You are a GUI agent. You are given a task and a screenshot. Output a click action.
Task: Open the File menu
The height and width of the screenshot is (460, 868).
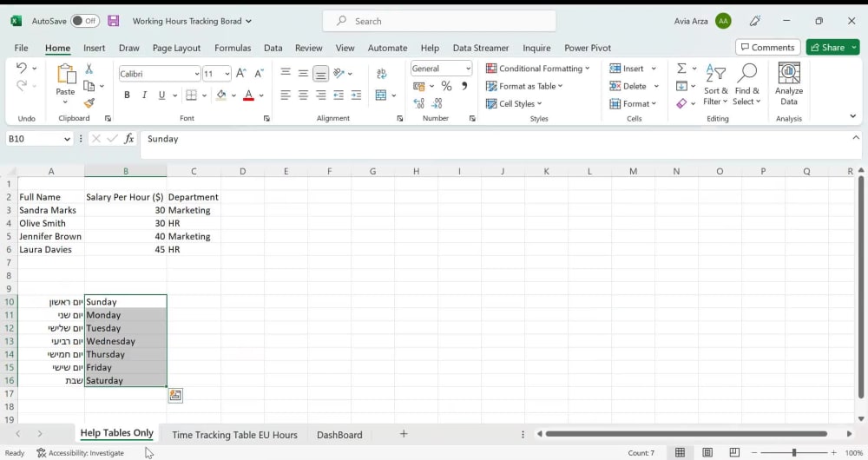click(x=21, y=48)
